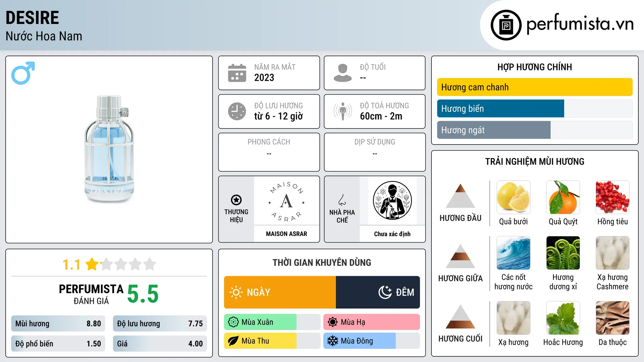Click the nose icon above Nhà pha chế
This screenshot has width=644, height=362.
click(x=342, y=200)
